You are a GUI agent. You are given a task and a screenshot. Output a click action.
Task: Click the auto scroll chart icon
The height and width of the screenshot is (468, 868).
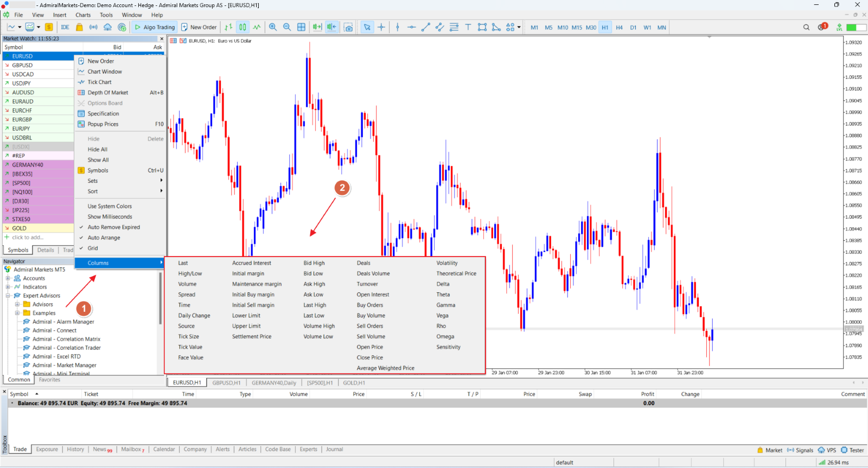[317, 27]
